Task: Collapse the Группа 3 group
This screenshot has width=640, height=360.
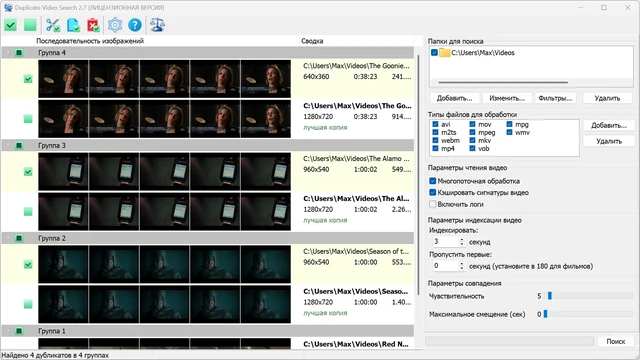Action: point(8,145)
